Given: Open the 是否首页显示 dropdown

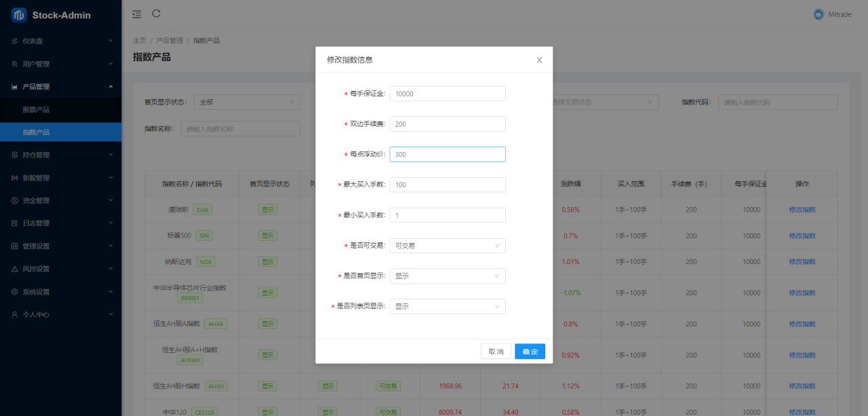Looking at the screenshot, I should (x=448, y=276).
